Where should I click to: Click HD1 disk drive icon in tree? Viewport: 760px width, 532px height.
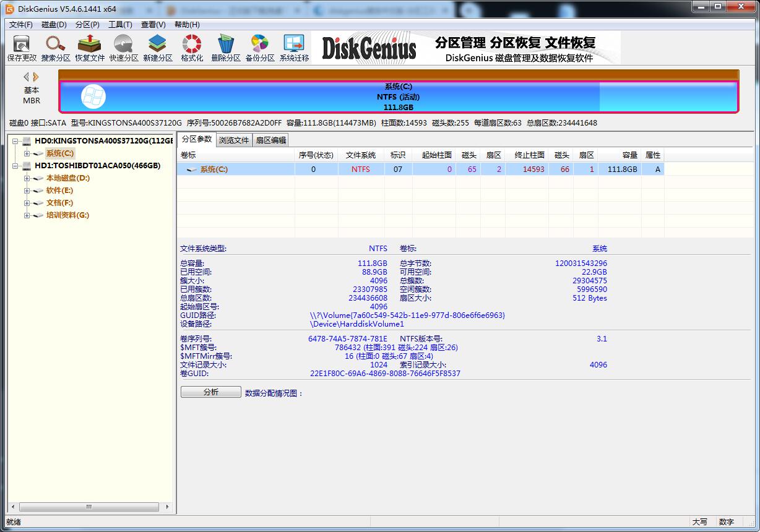pos(27,166)
